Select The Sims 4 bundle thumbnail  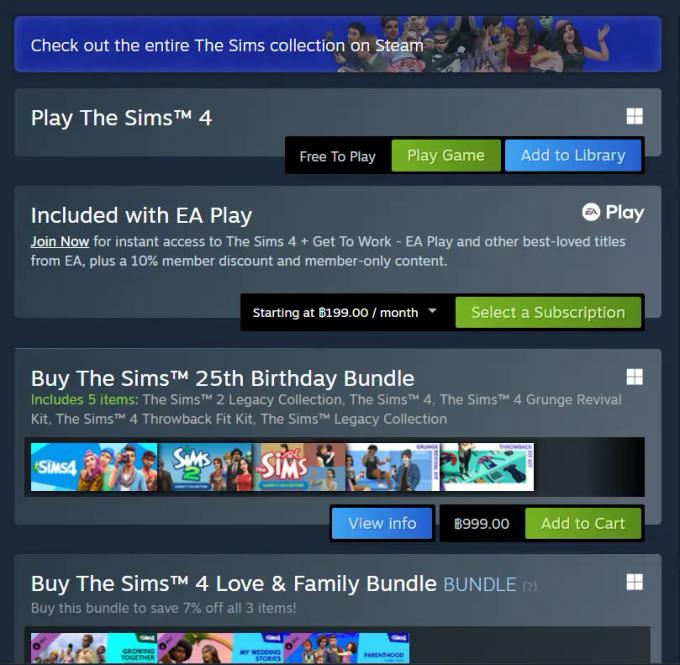pyautogui.click(x=94, y=467)
